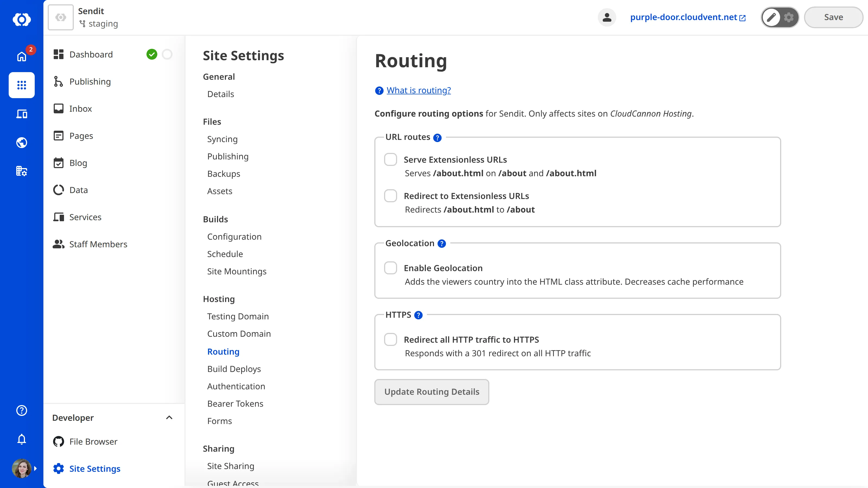Screen dimensions: 868x488
Task: Open the Inbox menu item
Action: click(x=80, y=108)
